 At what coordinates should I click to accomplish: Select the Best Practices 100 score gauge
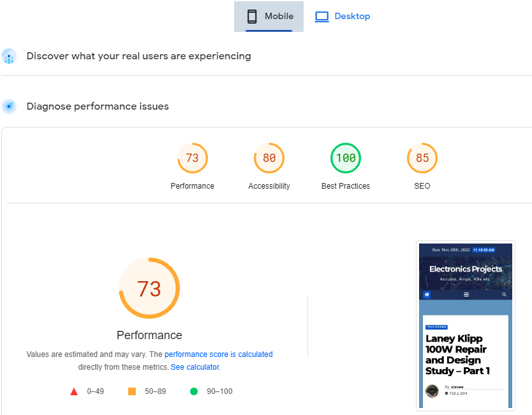(x=345, y=158)
